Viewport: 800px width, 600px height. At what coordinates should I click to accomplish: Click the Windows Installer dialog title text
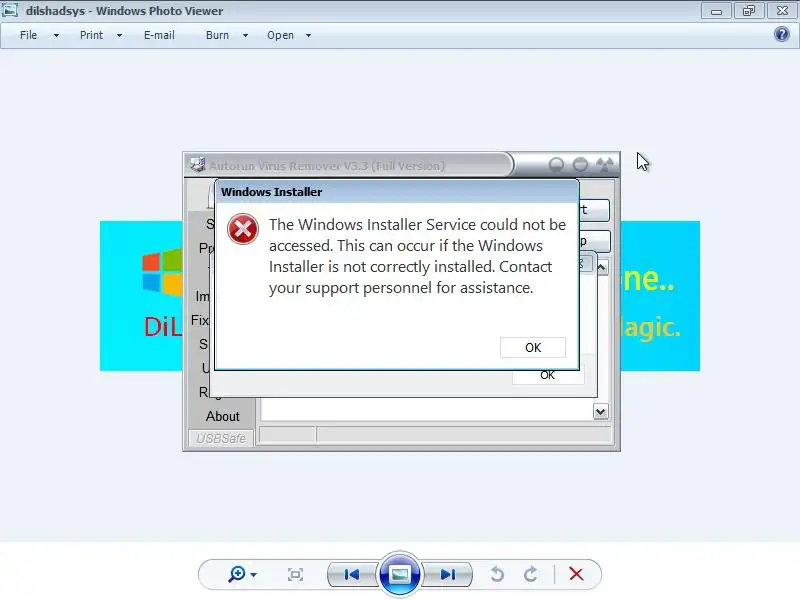(271, 192)
